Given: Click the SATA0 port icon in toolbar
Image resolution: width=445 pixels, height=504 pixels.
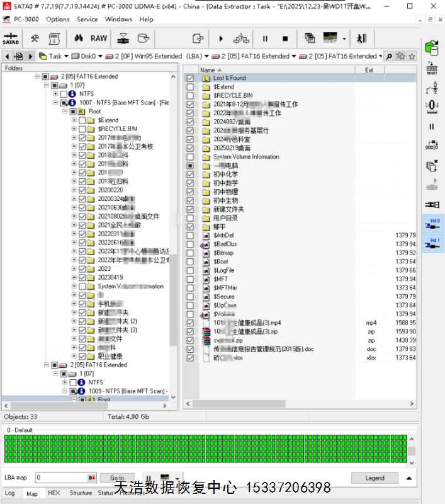Looking at the screenshot, I should point(11,38).
